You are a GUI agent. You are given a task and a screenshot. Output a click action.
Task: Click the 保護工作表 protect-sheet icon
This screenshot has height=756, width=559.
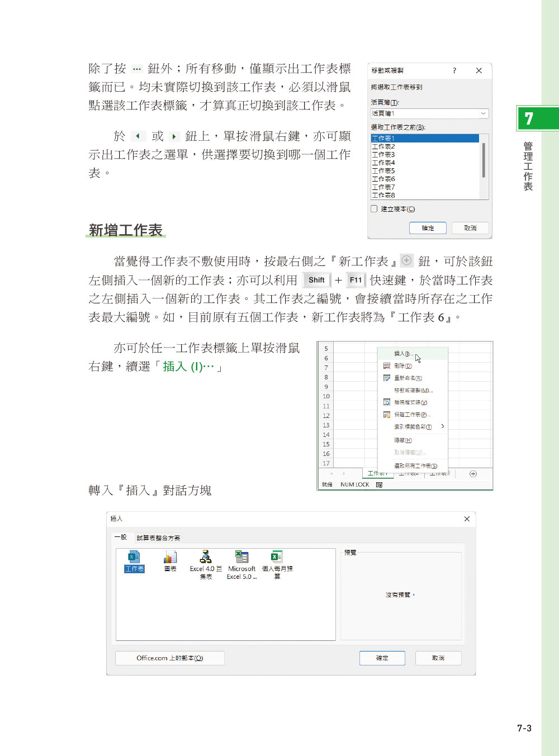pyautogui.click(x=386, y=414)
